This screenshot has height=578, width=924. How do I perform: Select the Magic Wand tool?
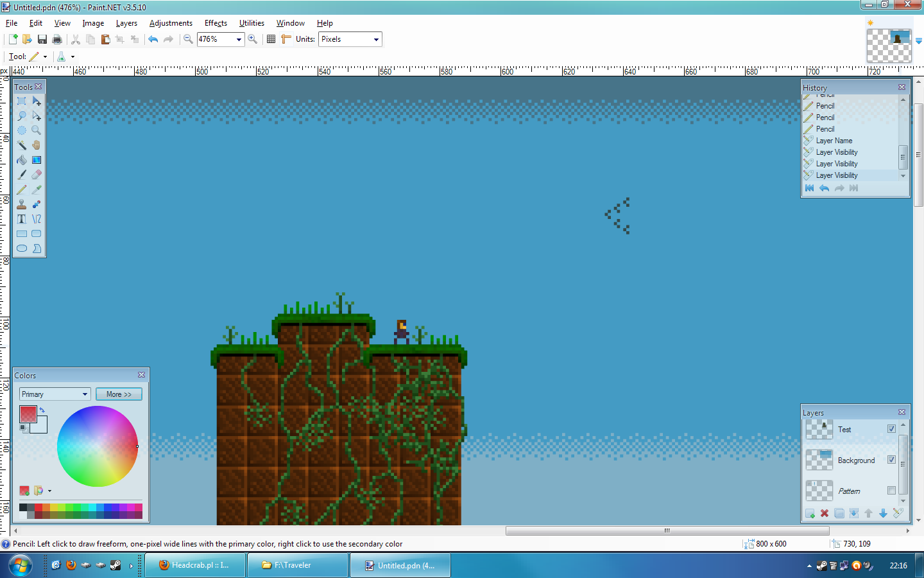(22, 145)
